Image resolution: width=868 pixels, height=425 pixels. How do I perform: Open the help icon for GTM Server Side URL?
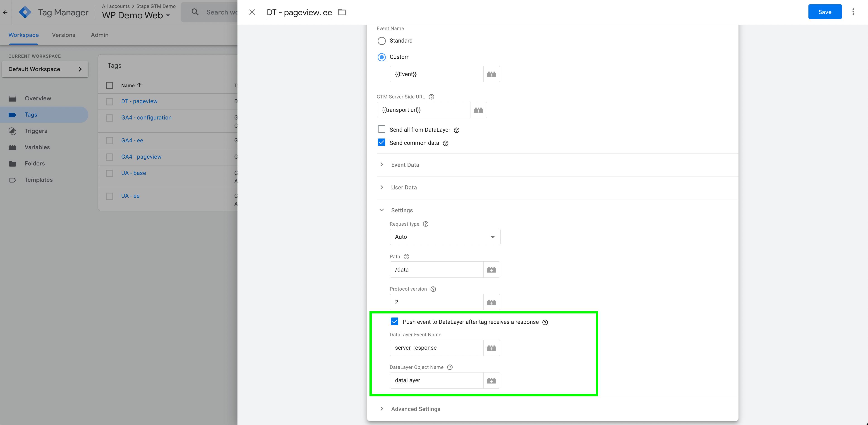point(431,97)
